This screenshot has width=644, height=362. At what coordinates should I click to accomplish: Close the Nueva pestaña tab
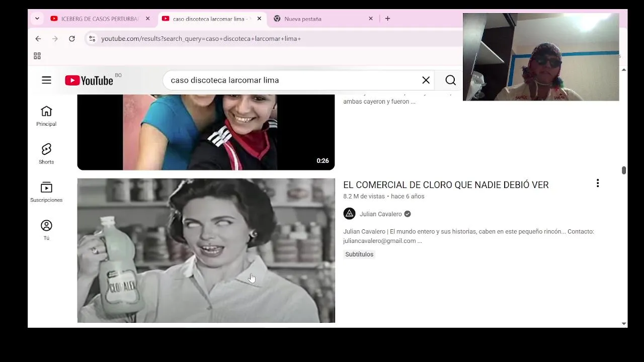[371, 19]
